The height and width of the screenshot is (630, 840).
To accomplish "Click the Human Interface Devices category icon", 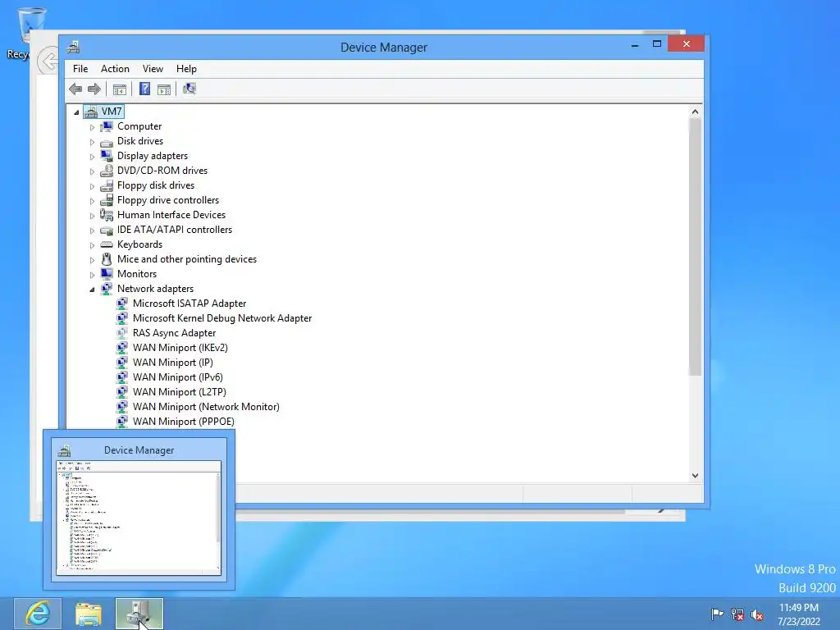I will coord(107,215).
